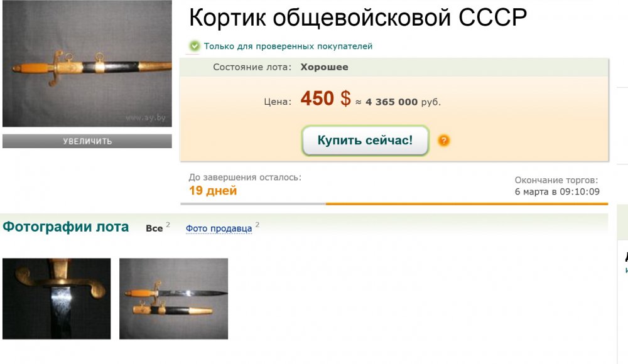Image resolution: width=628 pixels, height=364 pixels.
Task: Click the auction time remaining progress bar
Action: (394, 204)
